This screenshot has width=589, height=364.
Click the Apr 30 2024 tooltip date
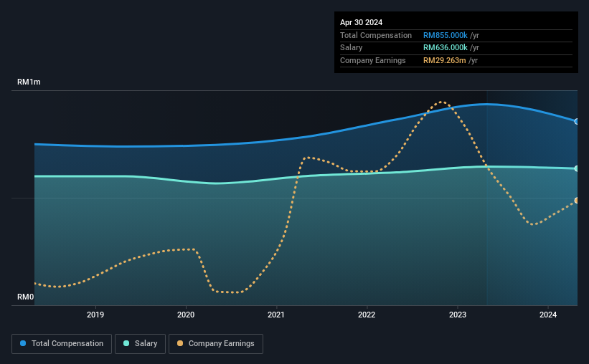(x=361, y=22)
